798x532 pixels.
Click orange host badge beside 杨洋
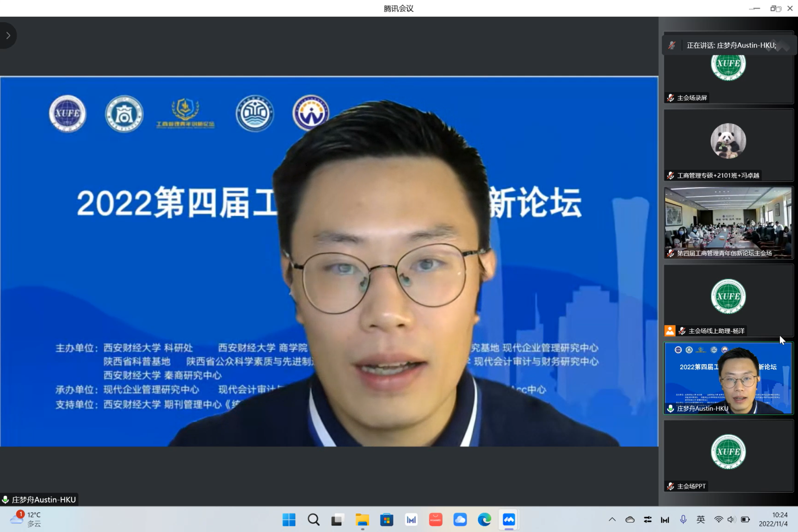tap(670, 331)
